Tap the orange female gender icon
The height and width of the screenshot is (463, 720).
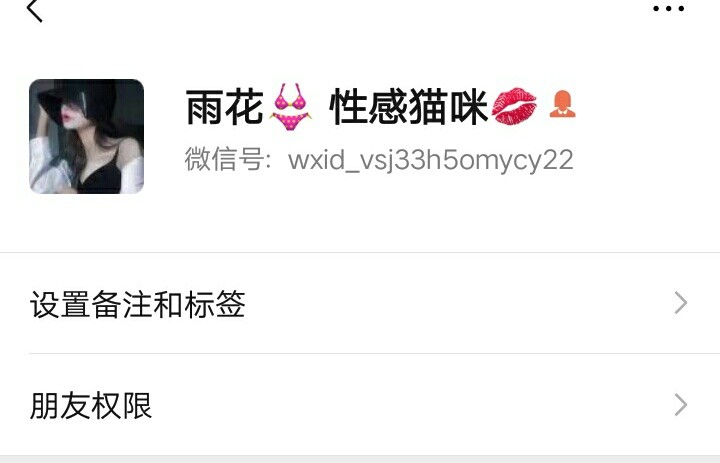(x=562, y=104)
